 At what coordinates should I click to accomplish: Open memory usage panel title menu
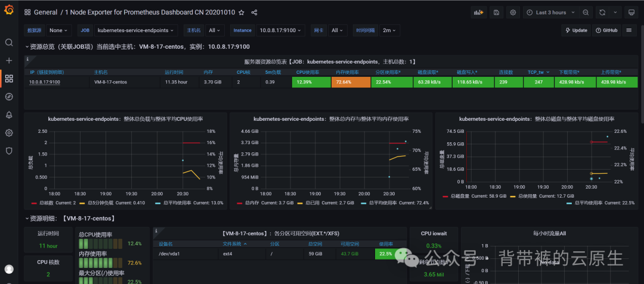[x=330, y=119]
